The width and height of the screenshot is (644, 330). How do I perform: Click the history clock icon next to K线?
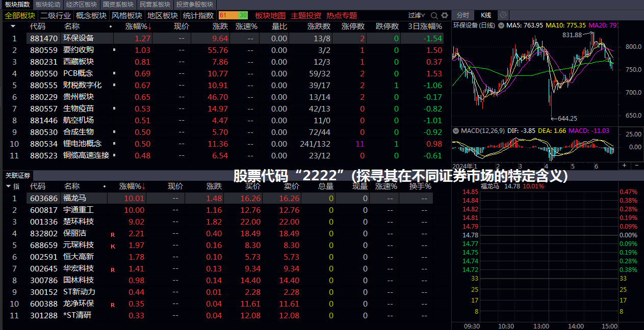pos(503,15)
